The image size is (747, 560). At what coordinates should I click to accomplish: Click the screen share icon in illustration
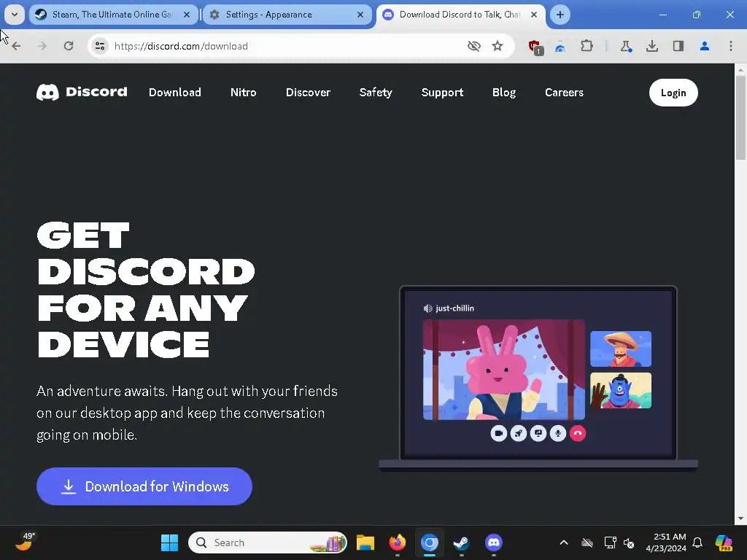pyautogui.click(x=538, y=433)
